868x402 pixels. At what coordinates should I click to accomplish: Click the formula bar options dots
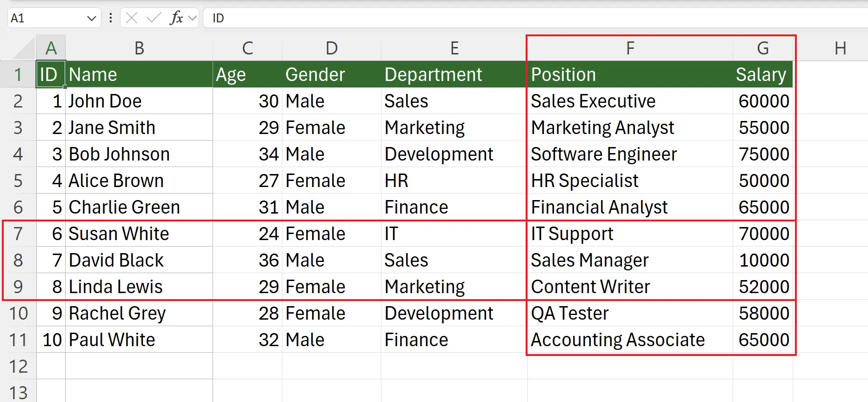[111, 18]
